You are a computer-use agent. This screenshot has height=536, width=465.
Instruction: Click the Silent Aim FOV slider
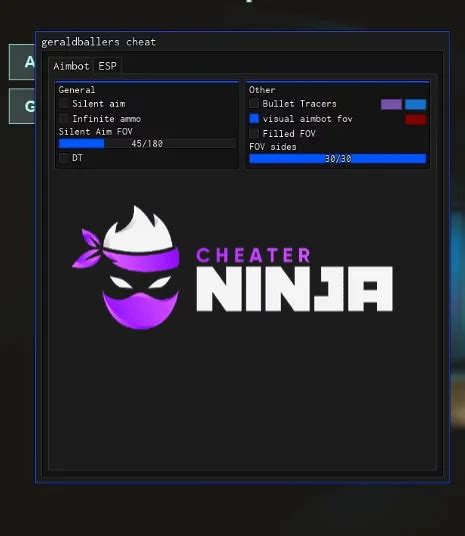pos(147,144)
